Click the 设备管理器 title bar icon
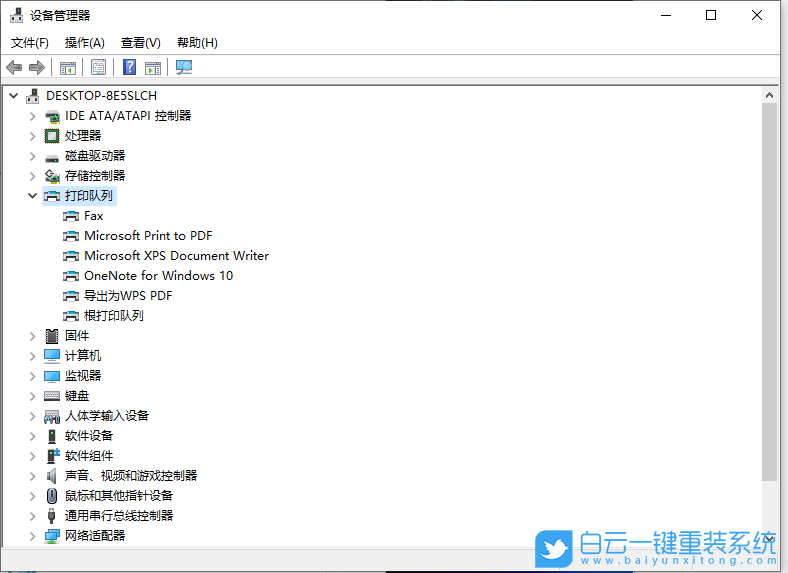The height and width of the screenshot is (573, 788). click(x=17, y=16)
